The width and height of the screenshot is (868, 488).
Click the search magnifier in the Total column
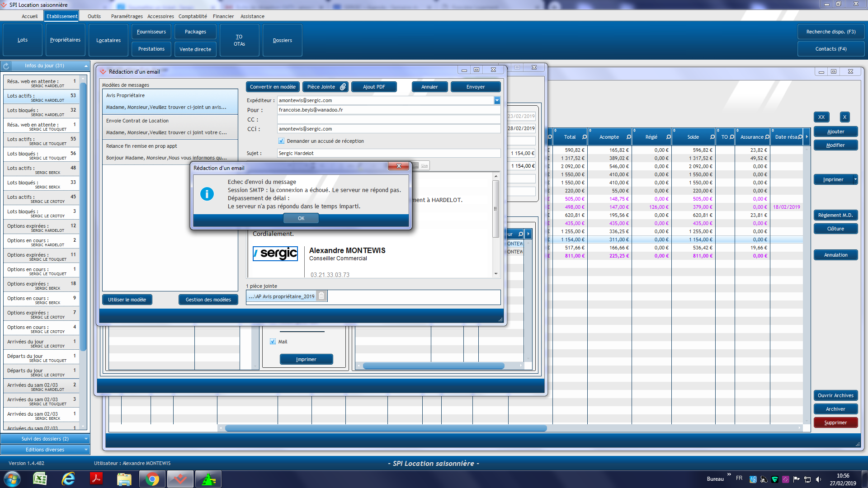pyautogui.click(x=585, y=137)
